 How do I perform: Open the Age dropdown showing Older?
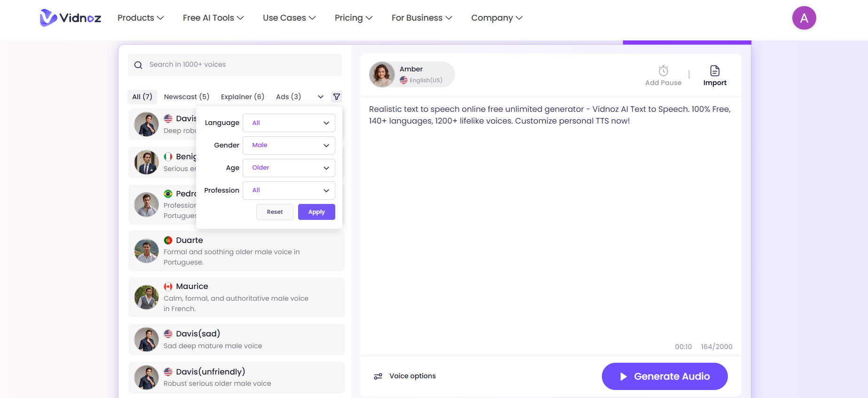point(289,168)
